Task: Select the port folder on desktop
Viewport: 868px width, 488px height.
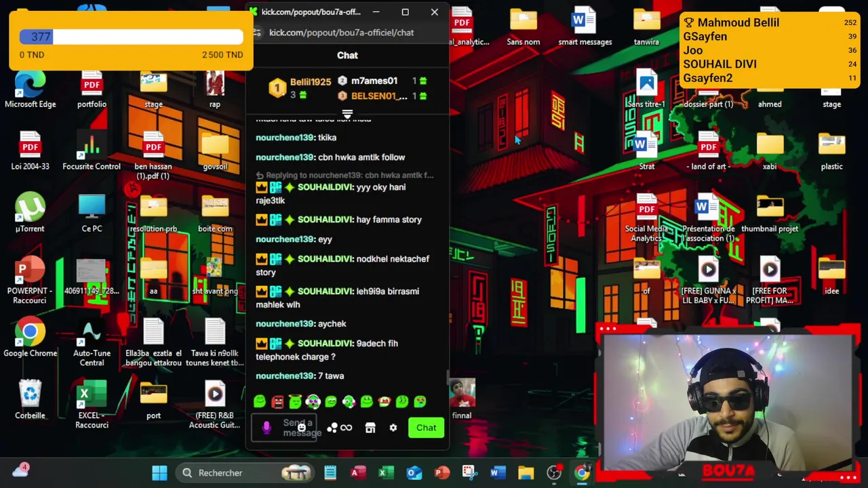Action: tap(153, 401)
